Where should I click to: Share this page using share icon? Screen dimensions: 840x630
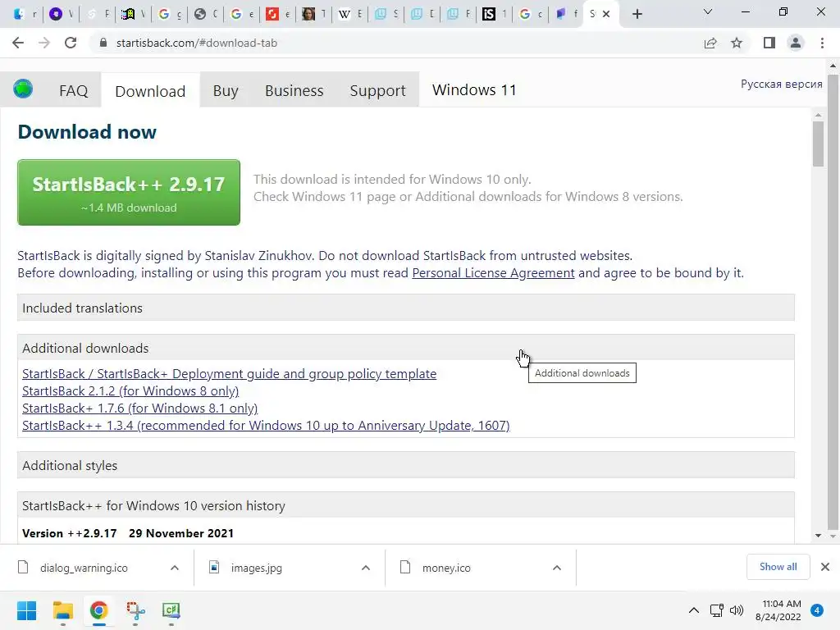710,43
